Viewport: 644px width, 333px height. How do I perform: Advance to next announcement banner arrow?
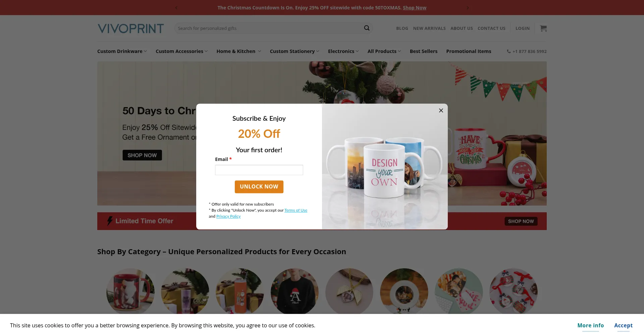(x=468, y=8)
